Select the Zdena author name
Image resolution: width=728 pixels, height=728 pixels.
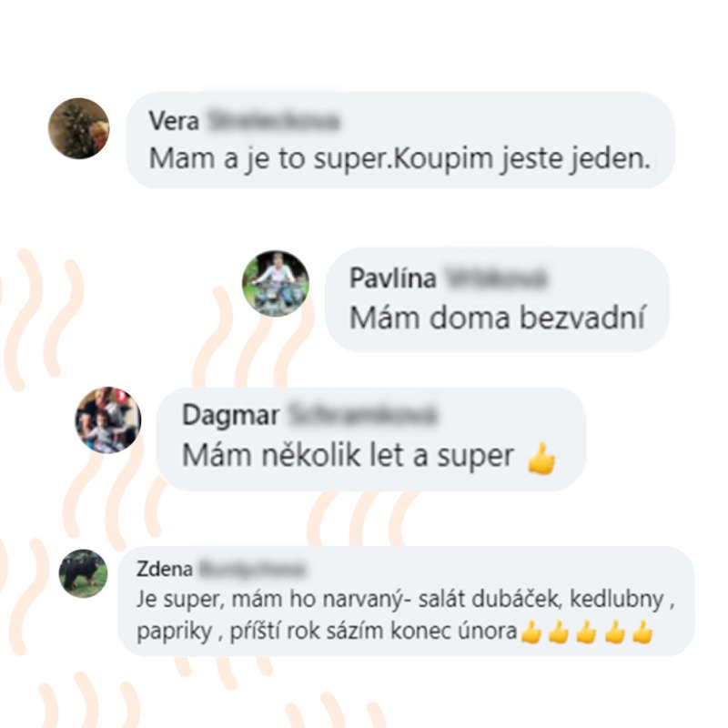(165, 569)
